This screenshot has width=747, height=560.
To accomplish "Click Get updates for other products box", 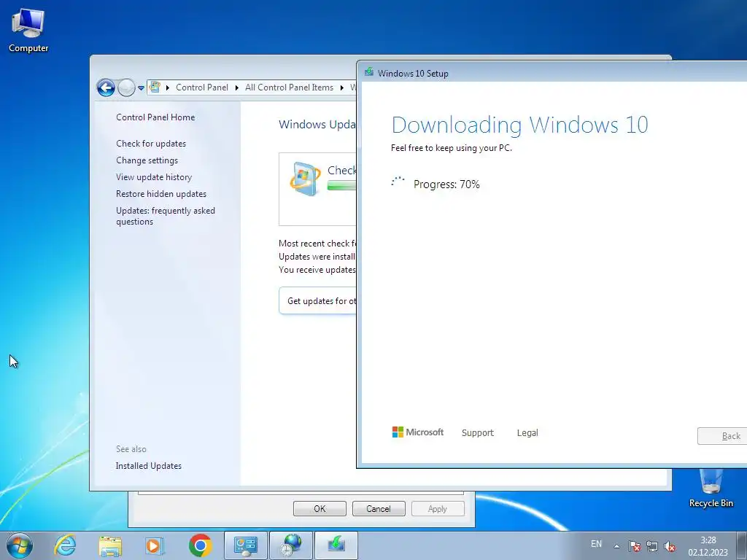I will 318,300.
